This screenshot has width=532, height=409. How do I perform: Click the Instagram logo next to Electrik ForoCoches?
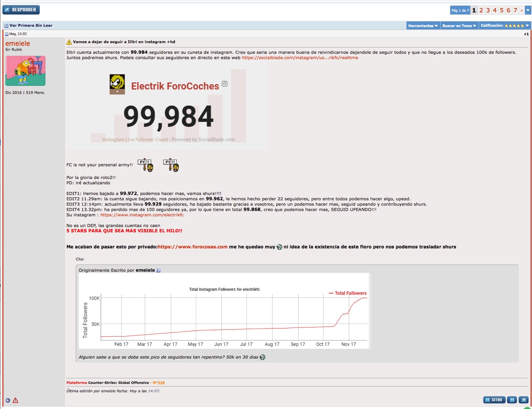pyautogui.click(x=224, y=84)
